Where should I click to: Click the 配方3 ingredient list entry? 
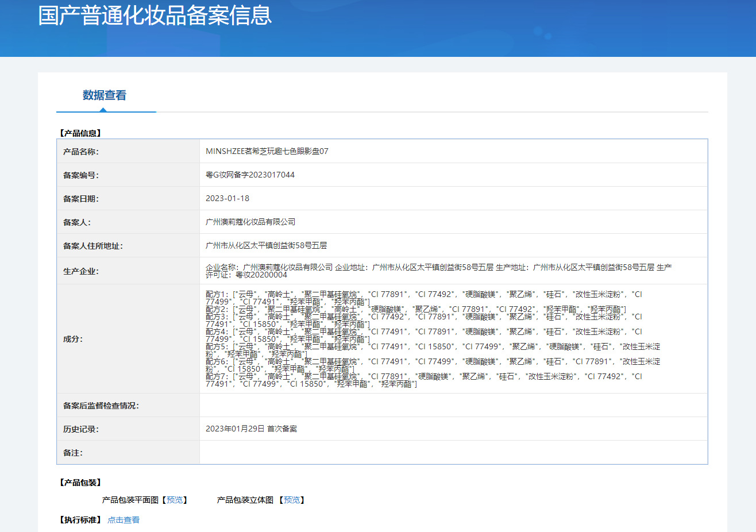point(424,320)
